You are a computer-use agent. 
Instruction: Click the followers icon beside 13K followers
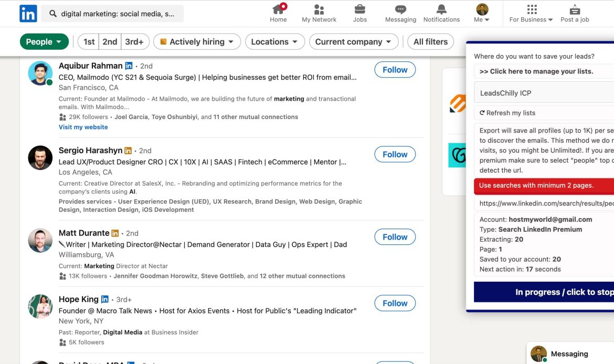point(62,276)
